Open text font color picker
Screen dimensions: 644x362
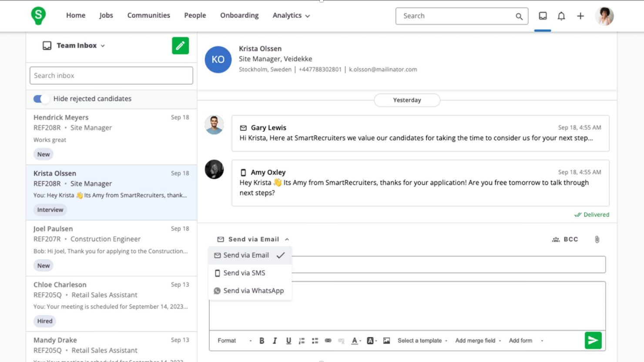356,341
